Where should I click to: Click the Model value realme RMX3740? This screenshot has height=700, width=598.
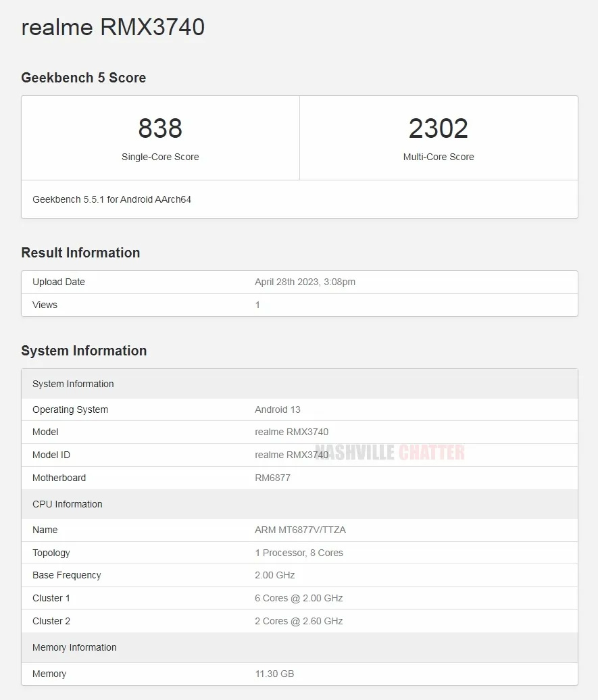291,432
